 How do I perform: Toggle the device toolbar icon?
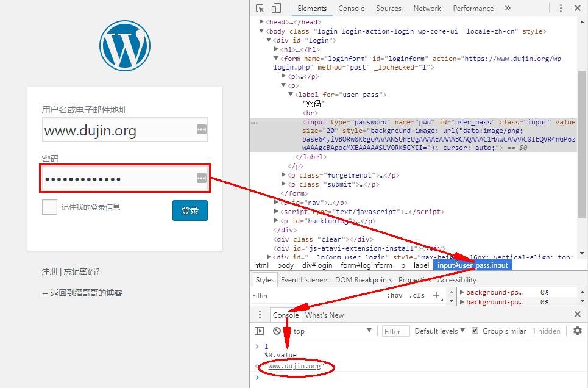(x=276, y=9)
